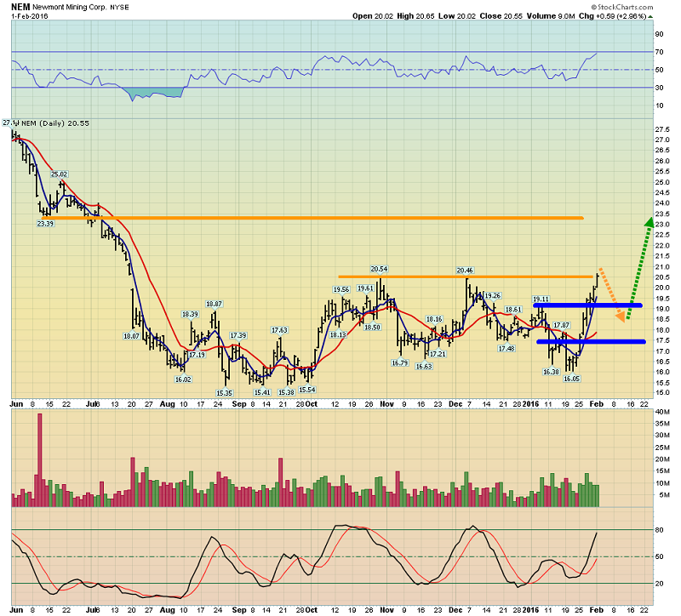Click the 18.07 price label
Viewport: 681px width, 616px height.
[x=131, y=336]
